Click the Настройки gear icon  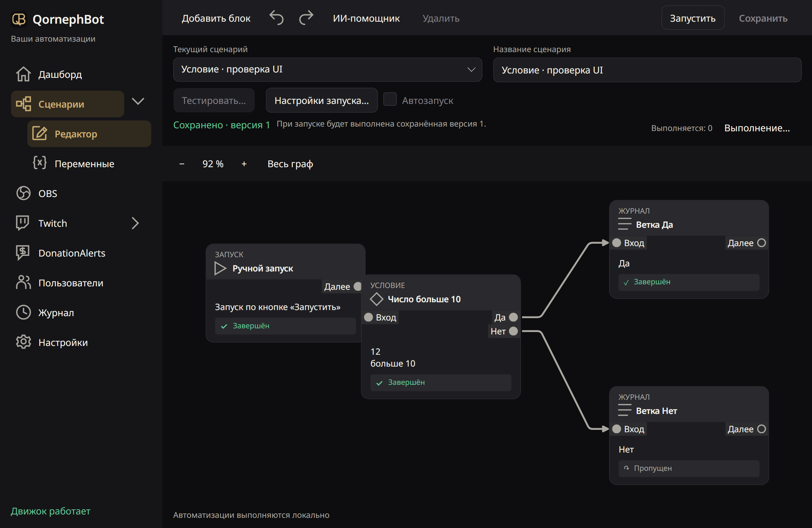(23, 342)
